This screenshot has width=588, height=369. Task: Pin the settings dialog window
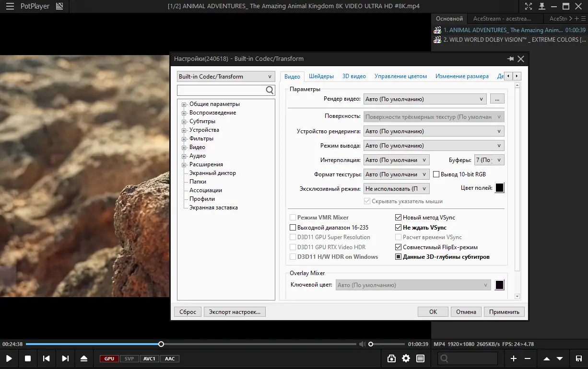pos(510,59)
